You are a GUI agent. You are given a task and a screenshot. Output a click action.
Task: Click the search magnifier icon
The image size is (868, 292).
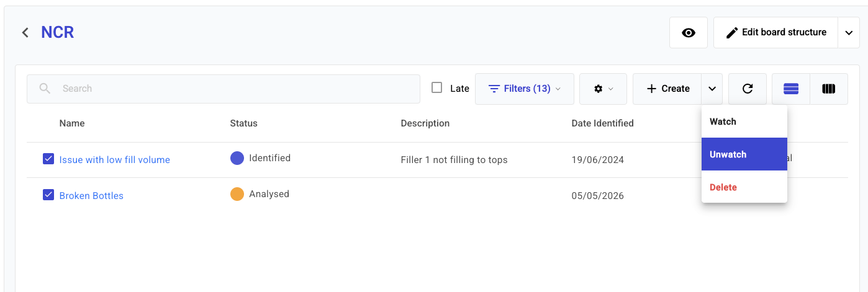tap(45, 89)
